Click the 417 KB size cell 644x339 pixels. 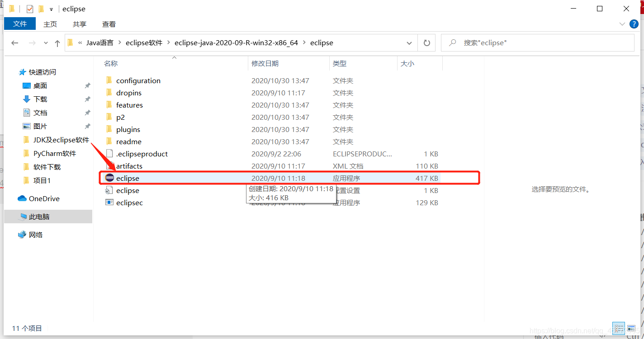426,178
